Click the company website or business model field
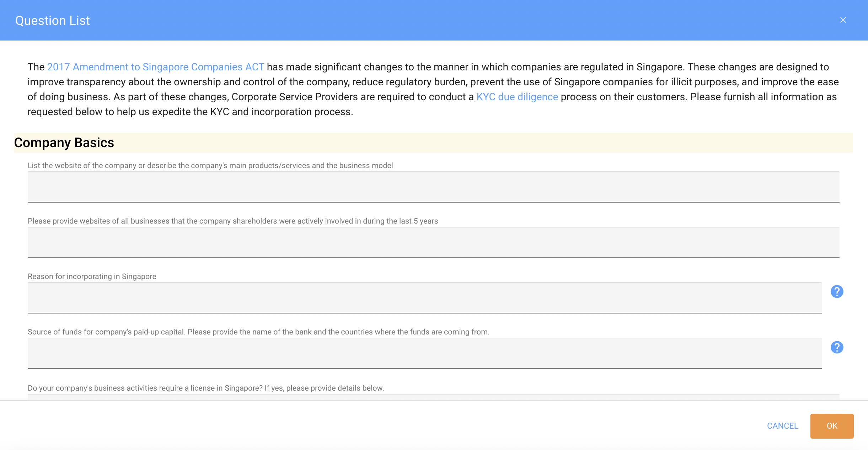The width and height of the screenshot is (868, 450). click(x=434, y=187)
